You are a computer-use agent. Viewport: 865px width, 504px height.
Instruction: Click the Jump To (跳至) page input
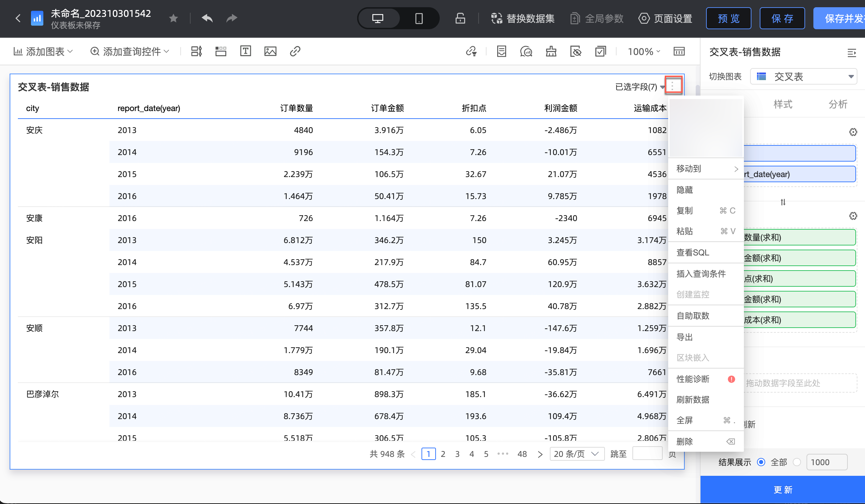(647, 454)
